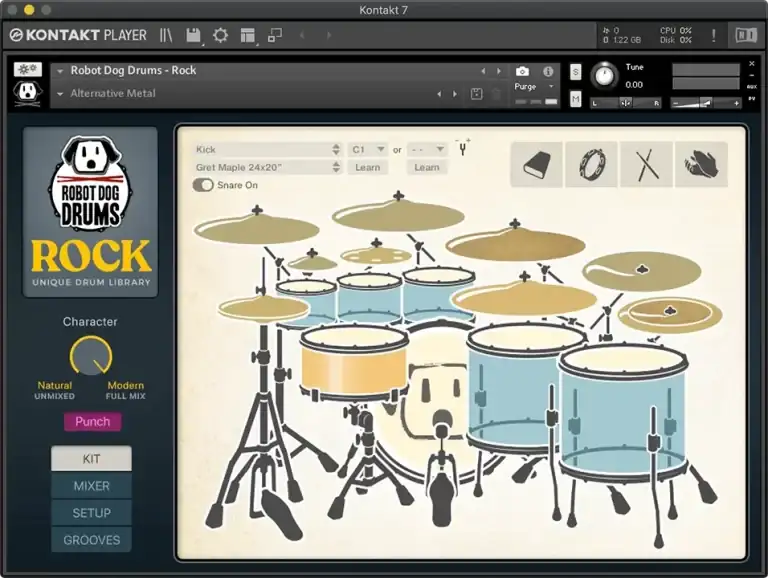Click the Robot Dog instrument logo icon
The width and height of the screenshot is (768, 578).
pyautogui.click(x=27, y=93)
